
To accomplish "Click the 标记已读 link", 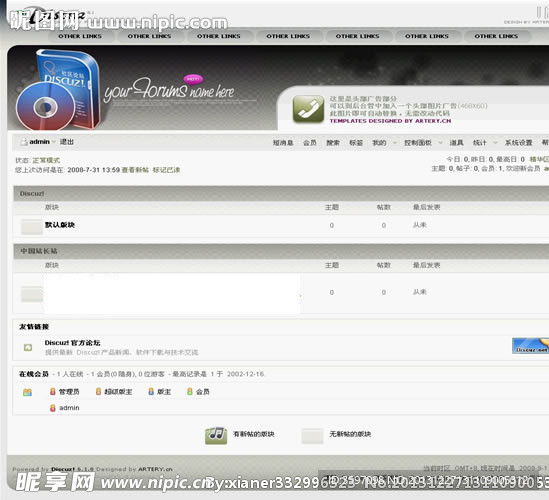I will tap(166, 170).
